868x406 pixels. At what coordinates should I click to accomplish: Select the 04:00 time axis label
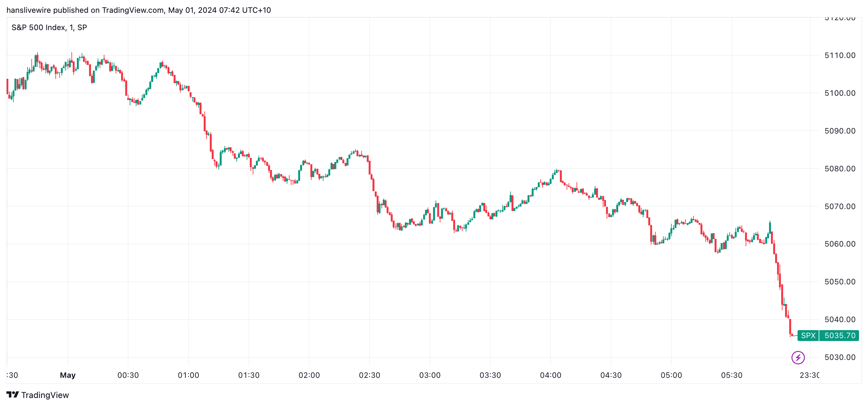tap(550, 375)
